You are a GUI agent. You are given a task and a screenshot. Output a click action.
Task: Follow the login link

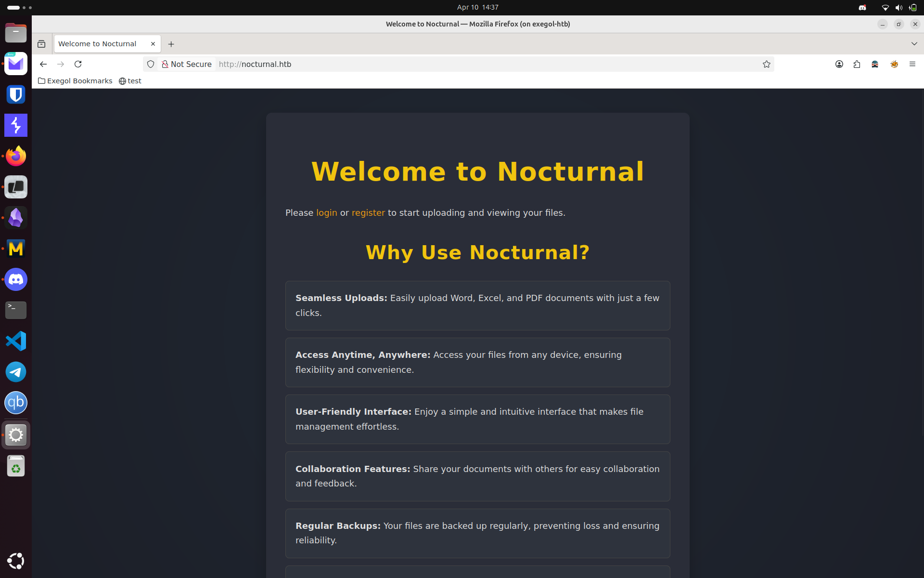(326, 213)
